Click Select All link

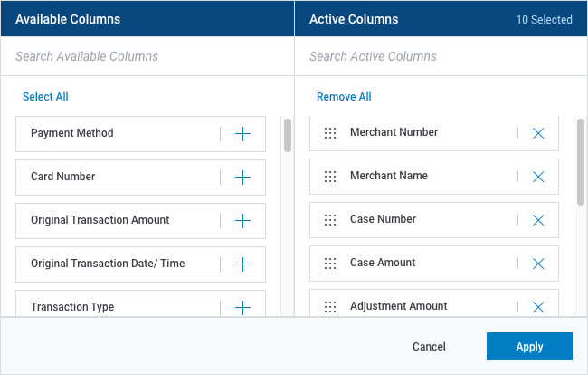coord(45,97)
